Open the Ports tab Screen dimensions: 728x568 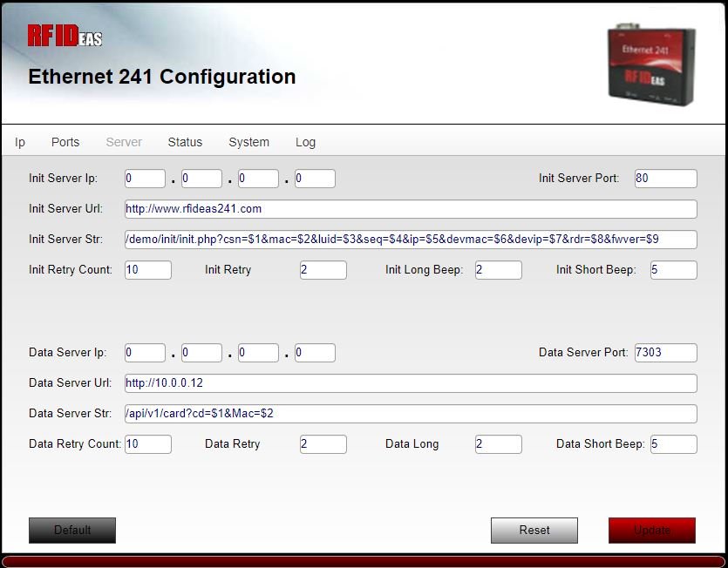click(x=65, y=141)
